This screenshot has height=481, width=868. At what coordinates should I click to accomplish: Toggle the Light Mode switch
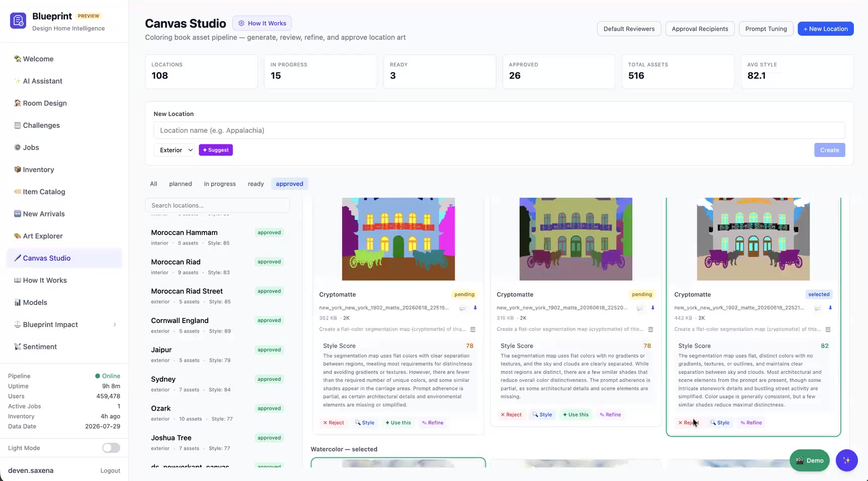[111, 448]
